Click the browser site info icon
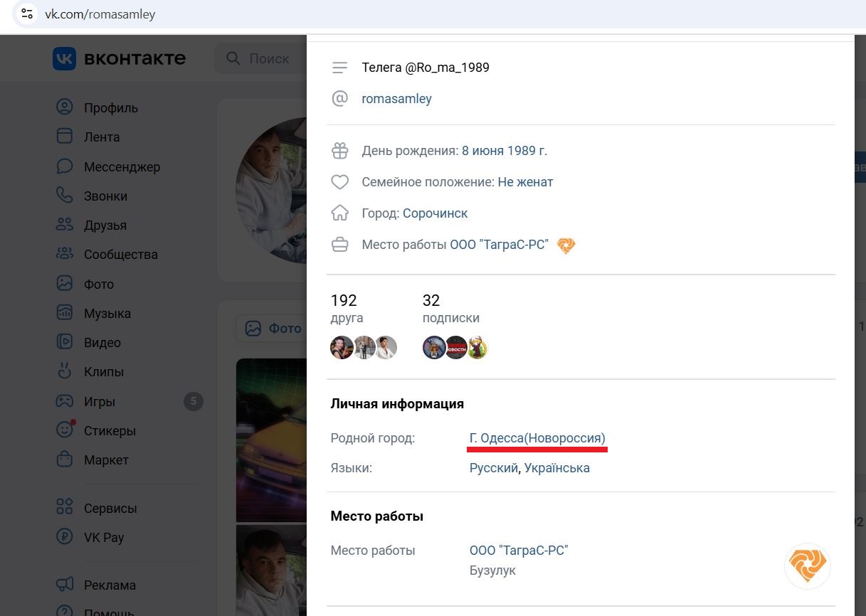This screenshot has height=616, width=866. [x=26, y=14]
